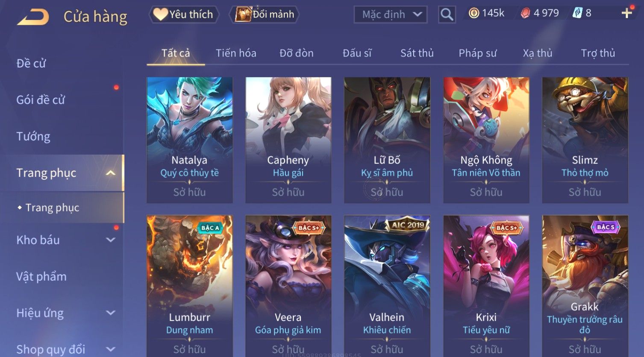Expand the Hiệu ứng sidebar section

coord(111,313)
